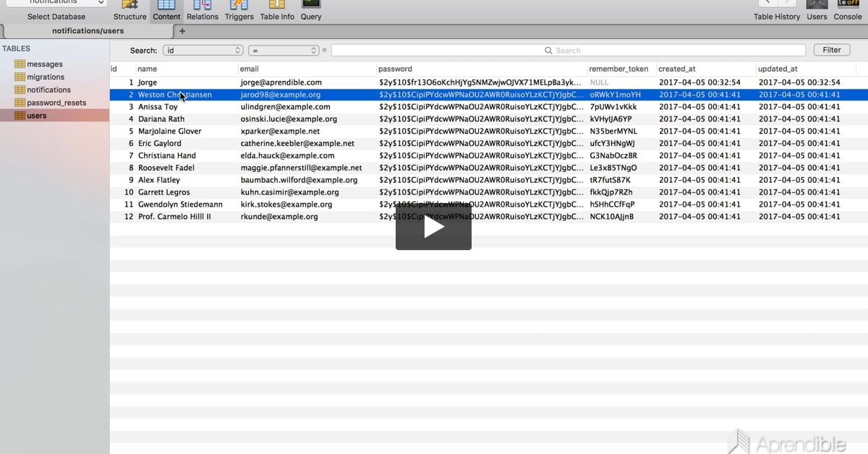868x454 pixels.
Task: Open the Console
Action: coord(848,10)
